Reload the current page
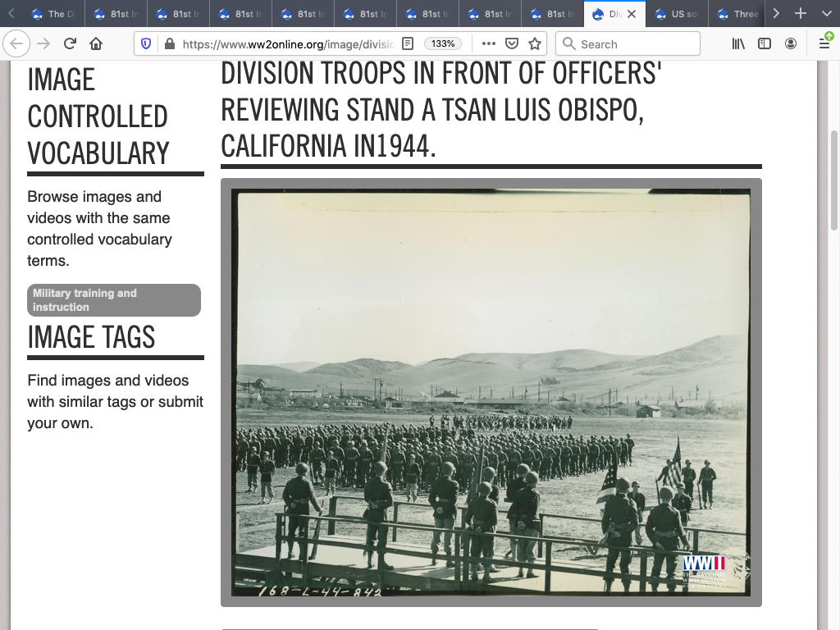840x630 pixels. click(x=70, y=44)
